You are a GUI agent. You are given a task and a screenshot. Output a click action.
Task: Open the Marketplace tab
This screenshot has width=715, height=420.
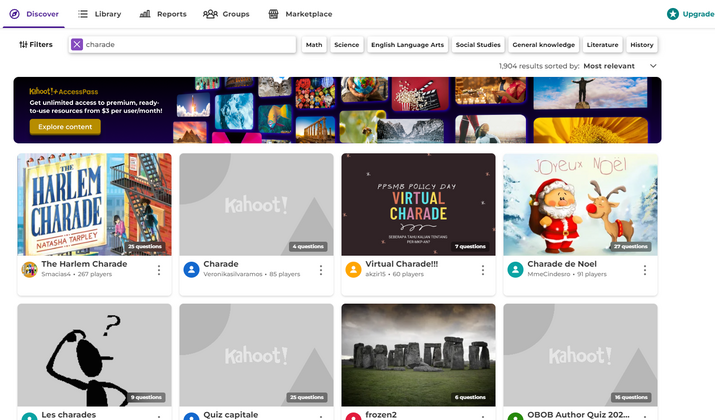pyautogui.click(x=300, y=14)
